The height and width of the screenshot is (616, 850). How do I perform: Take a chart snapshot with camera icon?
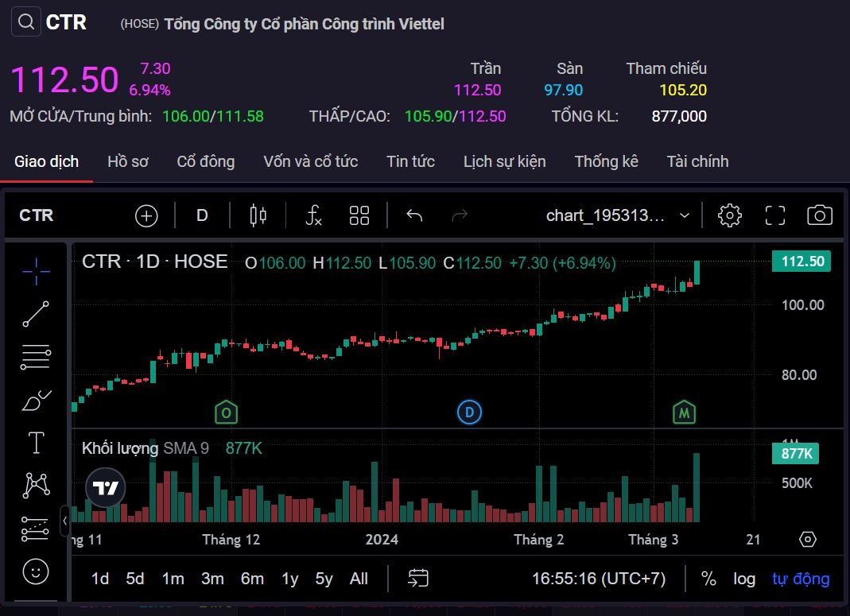(820, 215)
